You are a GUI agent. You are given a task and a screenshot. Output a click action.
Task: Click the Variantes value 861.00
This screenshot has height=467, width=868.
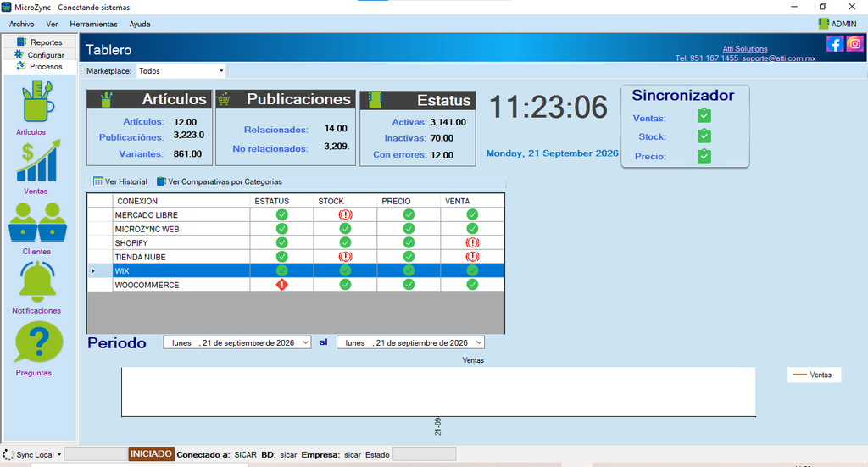click(x=187, y=153)
